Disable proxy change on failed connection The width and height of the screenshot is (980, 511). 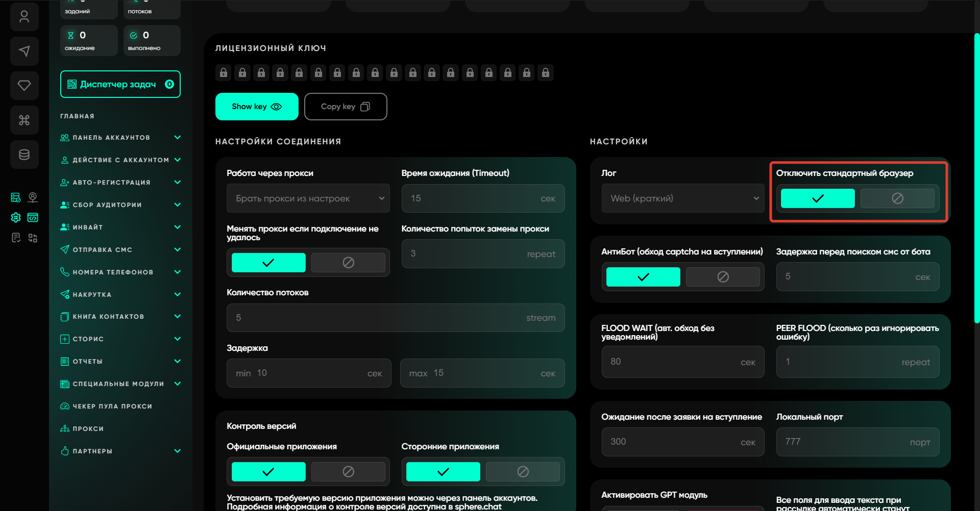click(348, 263)
